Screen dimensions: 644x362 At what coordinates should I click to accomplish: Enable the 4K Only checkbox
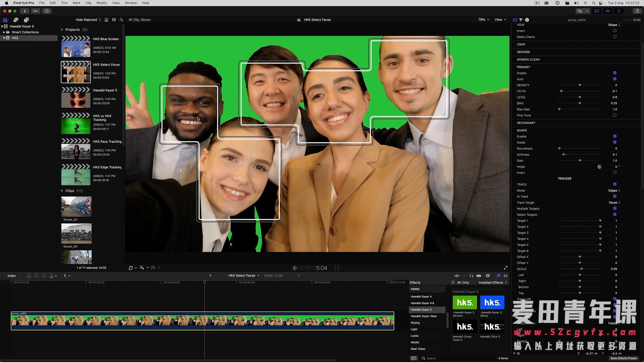pyautogui.click(x=453, y=282)
